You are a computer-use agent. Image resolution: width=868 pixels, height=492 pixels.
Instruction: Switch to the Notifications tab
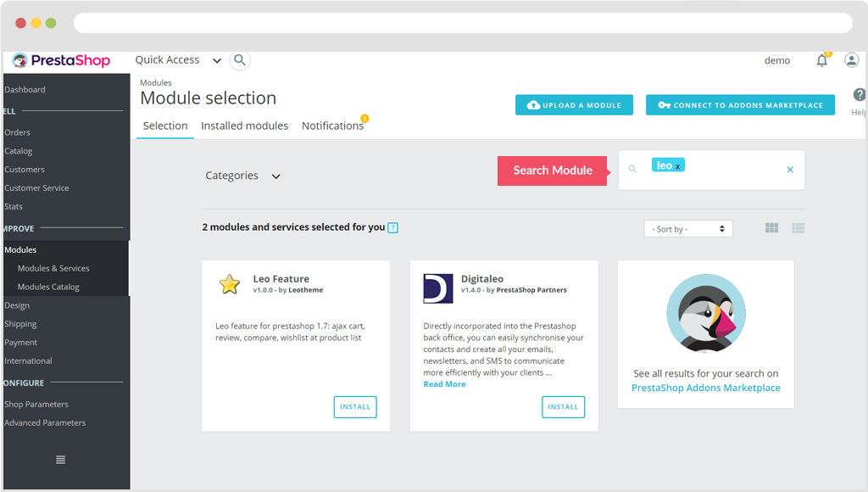332,126
